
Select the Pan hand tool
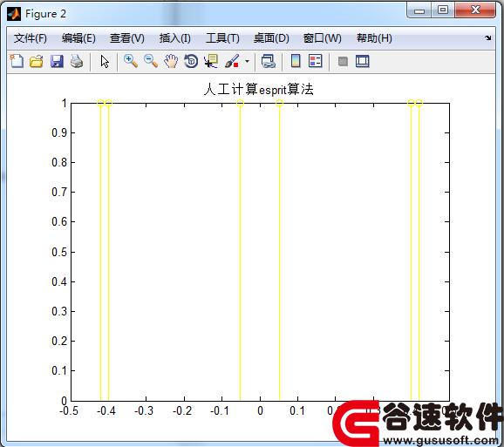coord(171,61)
